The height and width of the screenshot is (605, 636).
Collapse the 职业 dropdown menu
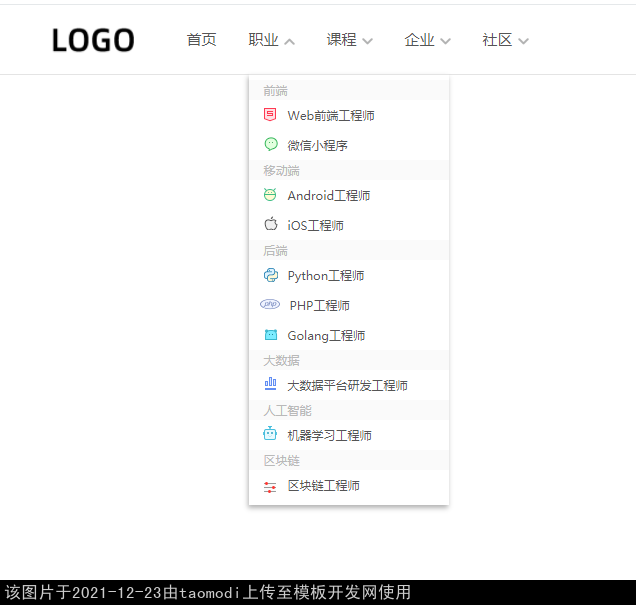271,40
